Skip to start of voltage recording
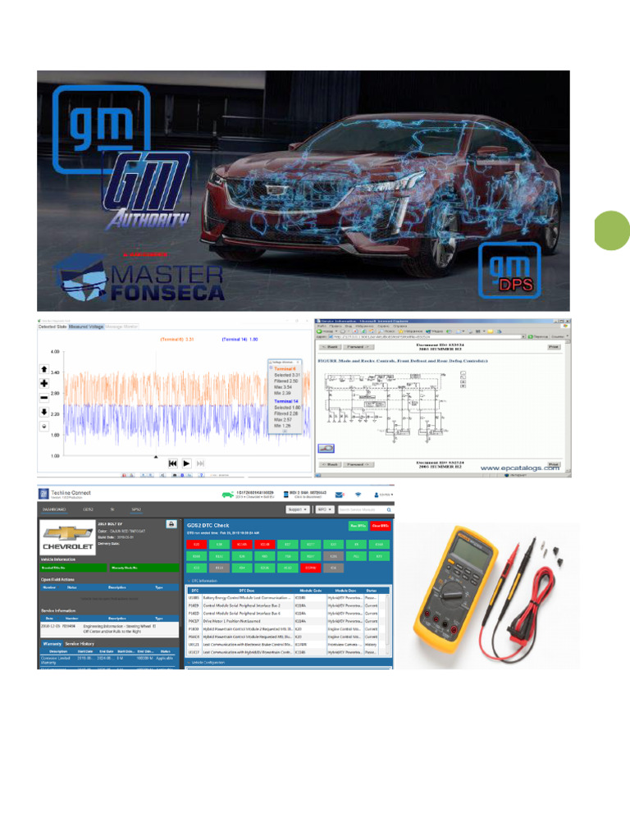 [x=172, y=463]
